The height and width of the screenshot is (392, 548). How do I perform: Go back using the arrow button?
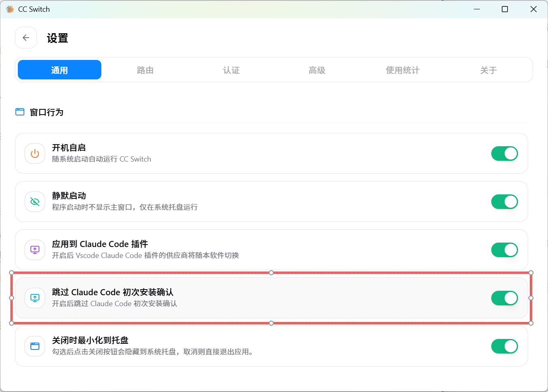26,38
